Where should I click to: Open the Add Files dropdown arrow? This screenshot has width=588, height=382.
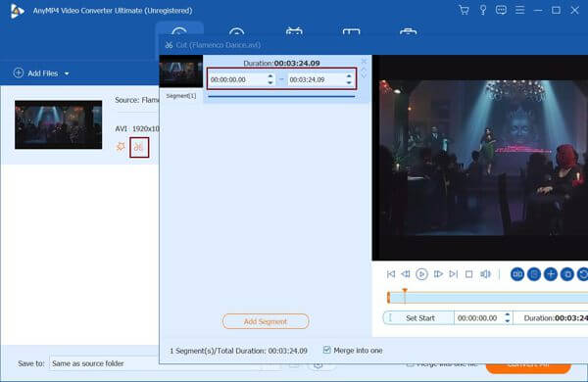(x=67, y=73)
